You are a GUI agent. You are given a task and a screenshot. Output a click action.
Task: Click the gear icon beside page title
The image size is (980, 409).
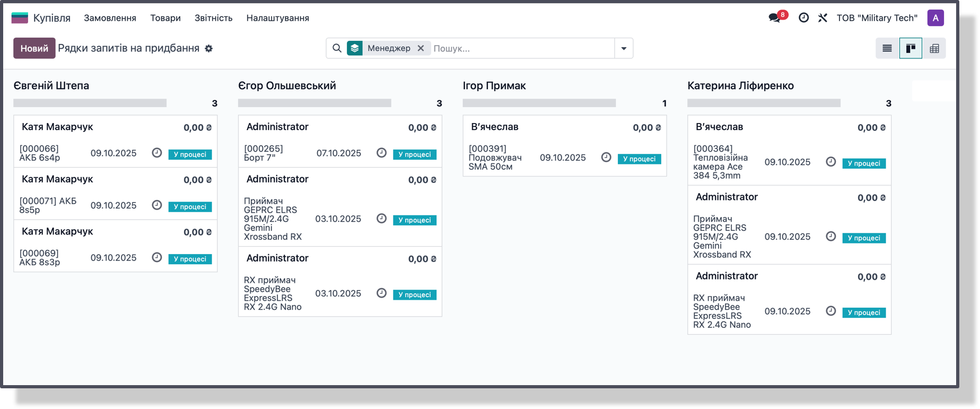click(x=209, y=48)
